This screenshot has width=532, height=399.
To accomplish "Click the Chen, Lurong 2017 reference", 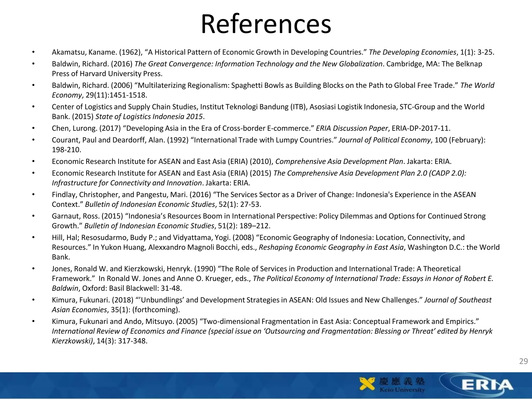I will click(x=251, y=128).
